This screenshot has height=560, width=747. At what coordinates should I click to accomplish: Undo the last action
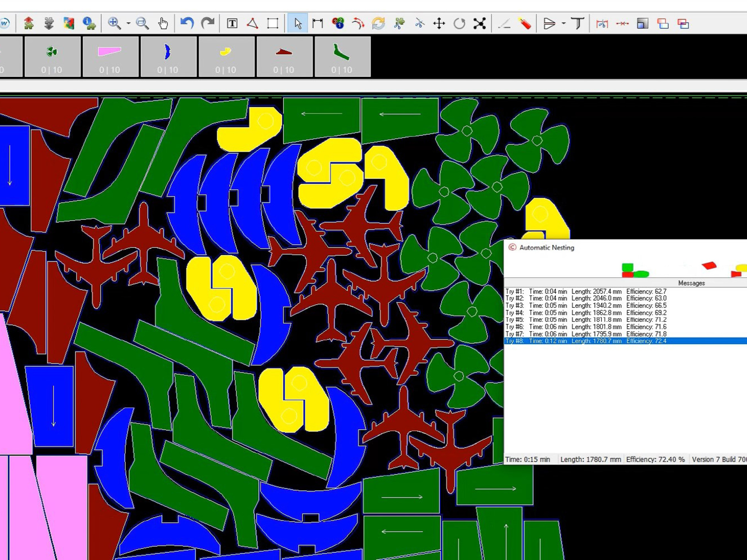coord(187,24)
